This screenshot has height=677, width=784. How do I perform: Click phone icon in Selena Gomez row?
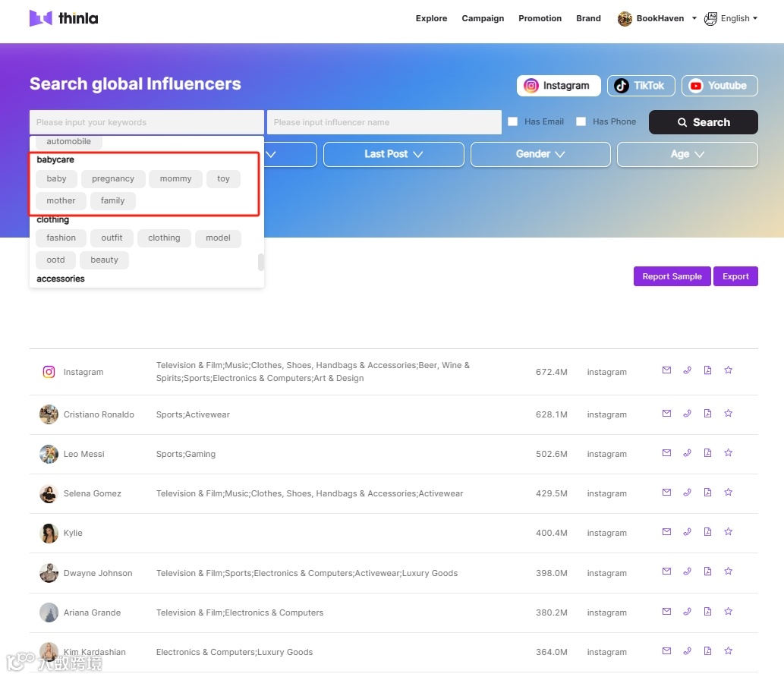687,493
